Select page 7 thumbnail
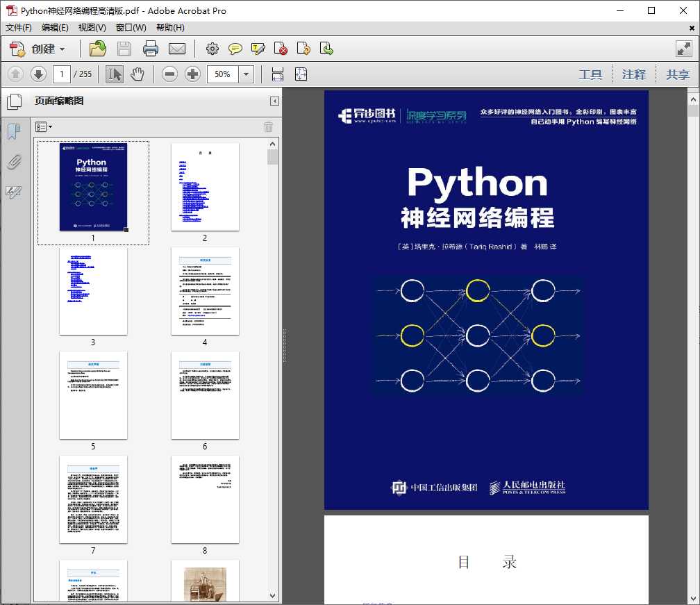The height and width of the screenshot is (605, 700). click(93, 499)
